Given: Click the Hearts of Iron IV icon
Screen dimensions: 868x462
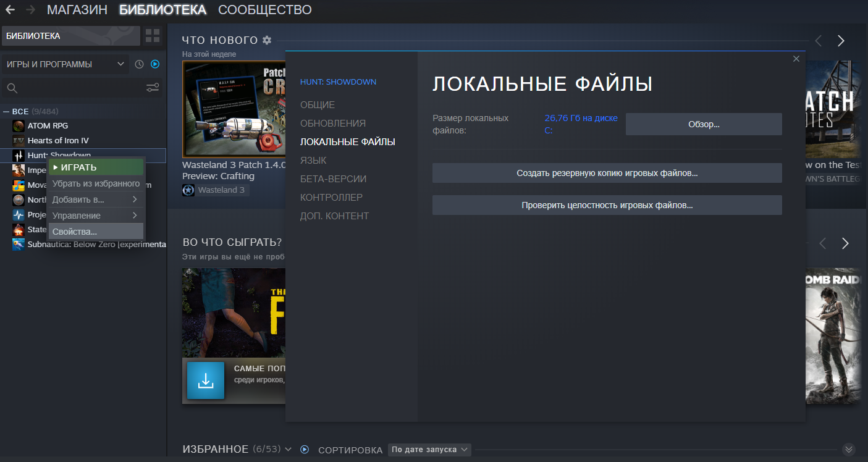Looking at the screenshot, I should point(19,140).
